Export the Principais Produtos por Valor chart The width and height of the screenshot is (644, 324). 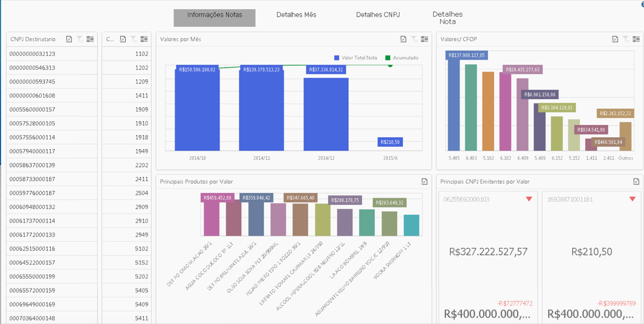coord(424,181)
